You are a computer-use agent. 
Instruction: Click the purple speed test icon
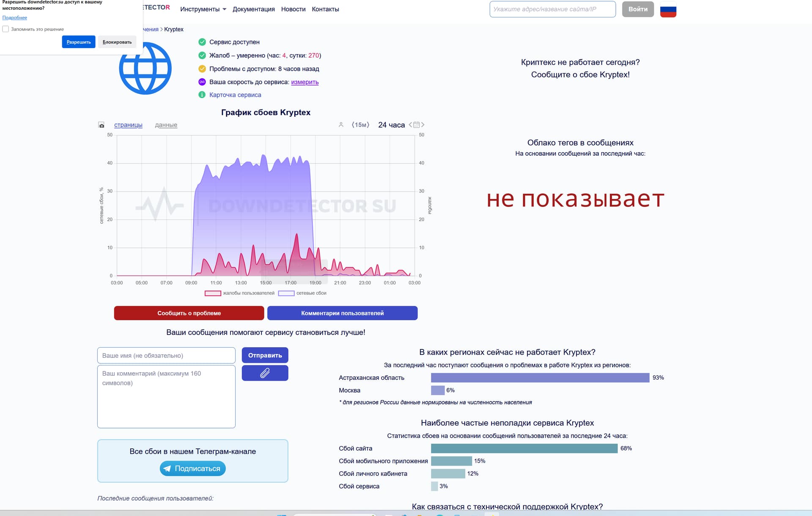coord(202,82)
